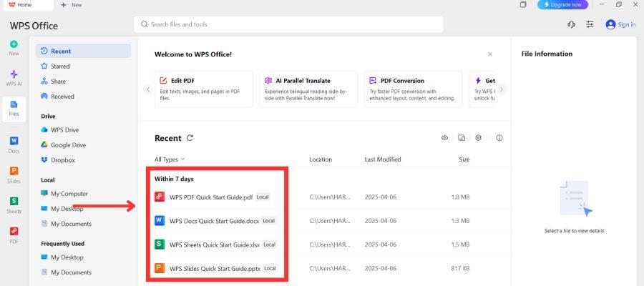Click the window stack icon near Upgrade

pyautogui.click(x=523, y=4)
